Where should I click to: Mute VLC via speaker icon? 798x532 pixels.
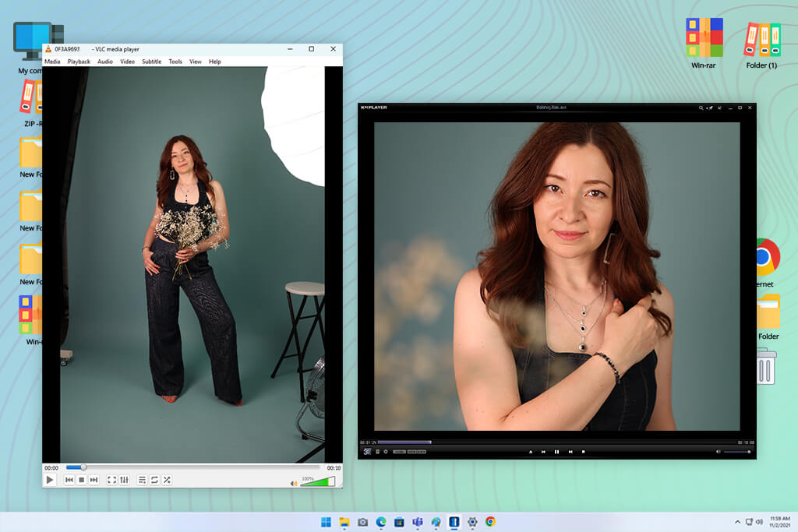point(294,483)
